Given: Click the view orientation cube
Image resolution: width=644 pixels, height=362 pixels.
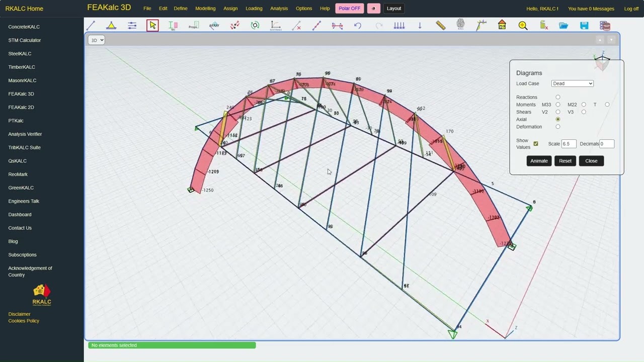Looking at the screenshot, I should [602, 63].
